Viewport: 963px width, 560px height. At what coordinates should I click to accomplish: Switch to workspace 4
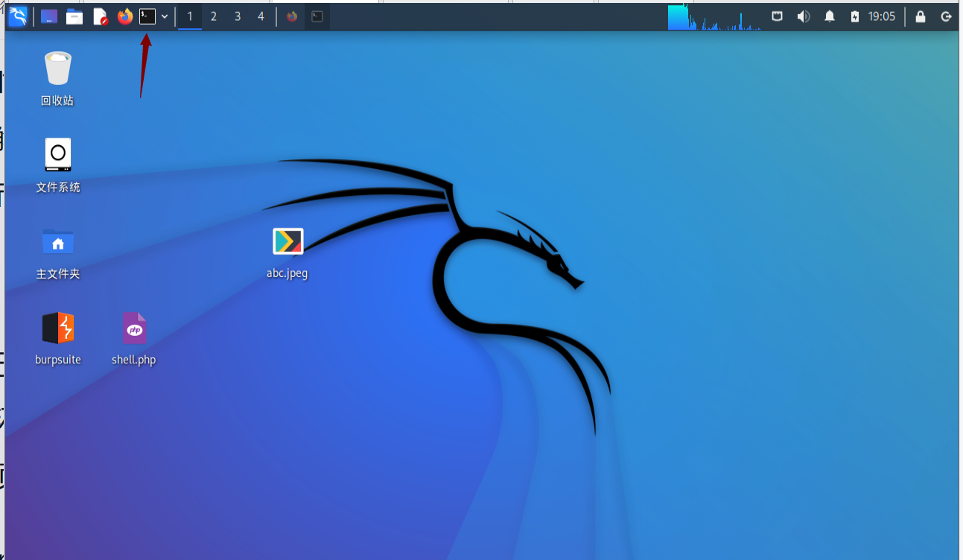pos(261,16)
